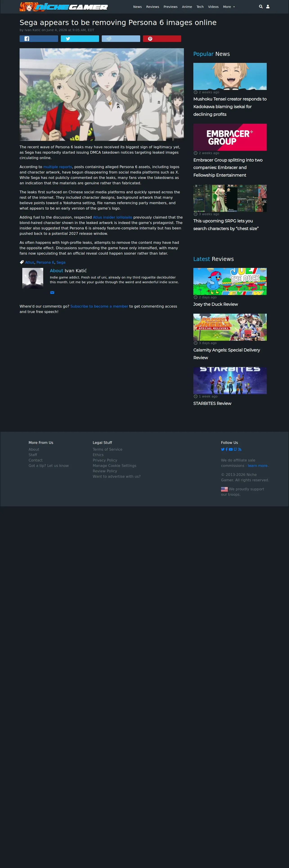289x868 pixels.
Task: Open Manage Cookie Settings
Action: (x=114, y=466)
